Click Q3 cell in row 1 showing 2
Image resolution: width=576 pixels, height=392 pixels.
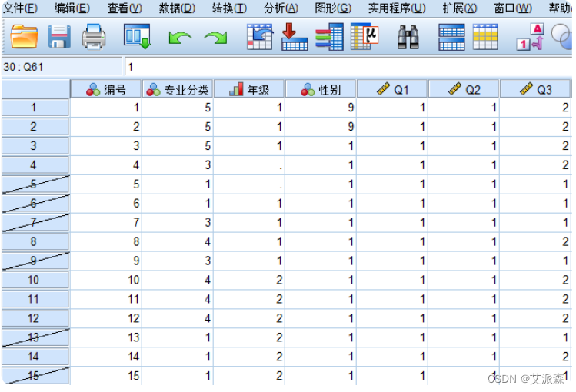pyautogui.click(x=535, y=108)
